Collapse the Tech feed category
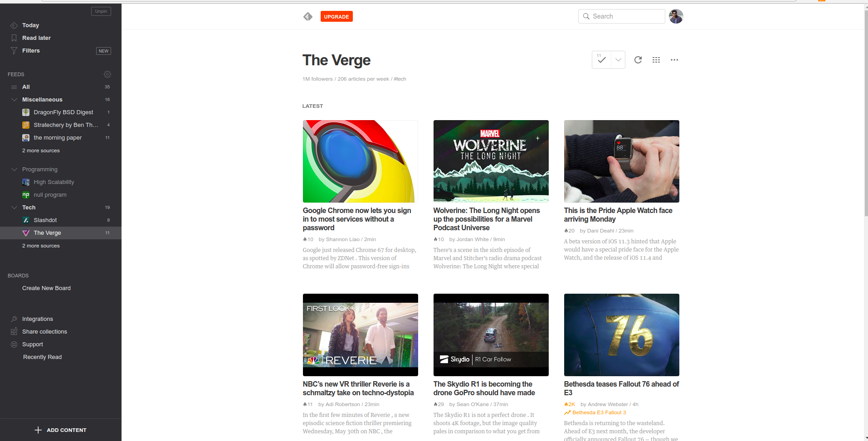The width and height of the screenshot is (868, 441). 14,208
